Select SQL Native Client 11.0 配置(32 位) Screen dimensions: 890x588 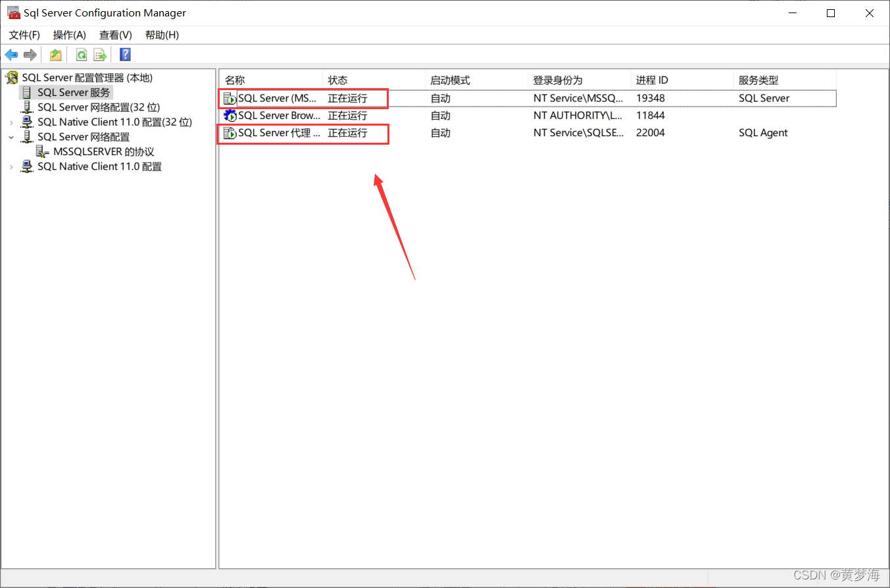[x=115, y=122]
